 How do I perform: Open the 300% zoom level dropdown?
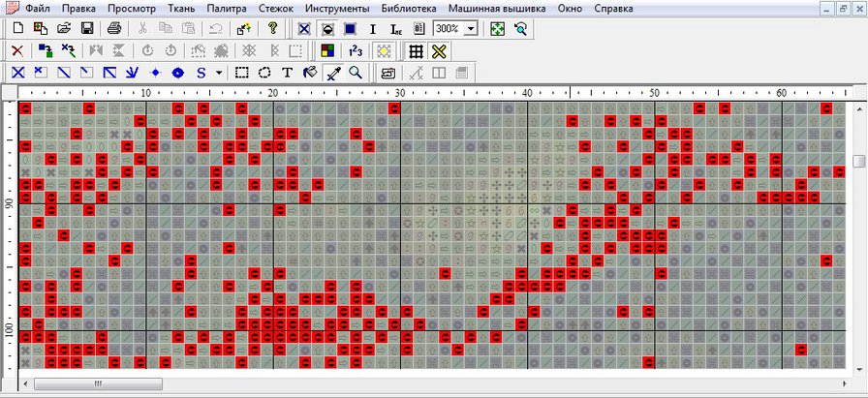coord(471,29)
